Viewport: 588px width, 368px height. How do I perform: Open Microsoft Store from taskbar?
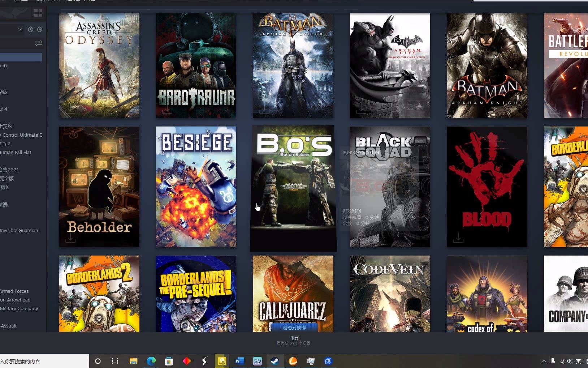169,361
